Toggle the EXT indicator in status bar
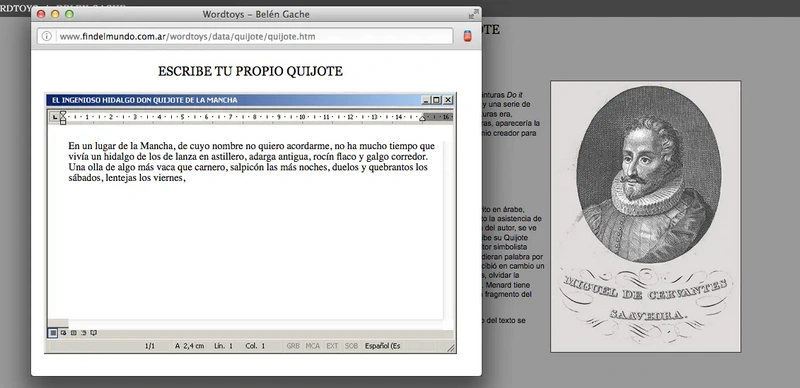Image resolution: width=800 pixels, height=388 pixels. pos(332,346)
